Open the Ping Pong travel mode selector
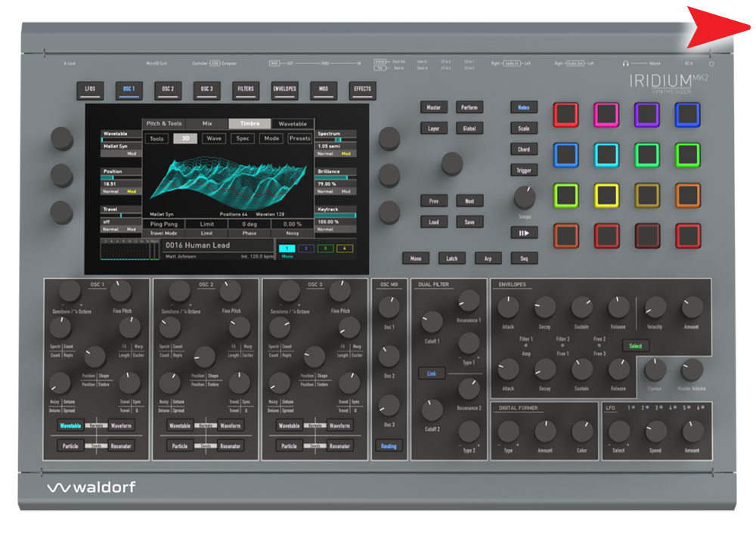756x541 pixels. coord(163,224)
